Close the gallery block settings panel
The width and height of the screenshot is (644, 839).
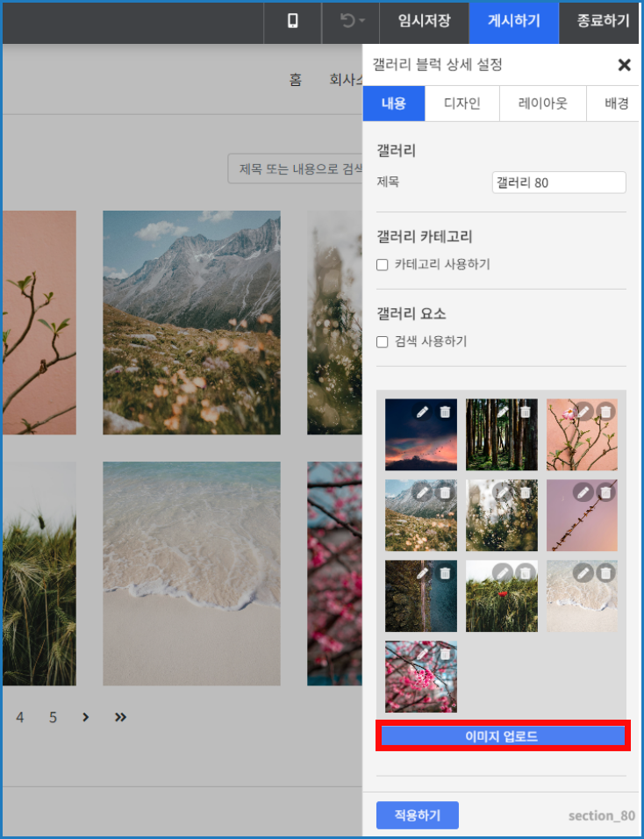click(624, 65)
